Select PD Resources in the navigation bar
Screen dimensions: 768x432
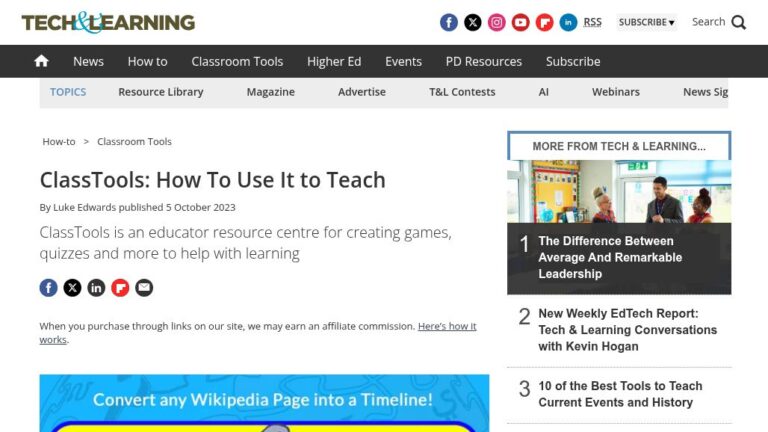484,61
